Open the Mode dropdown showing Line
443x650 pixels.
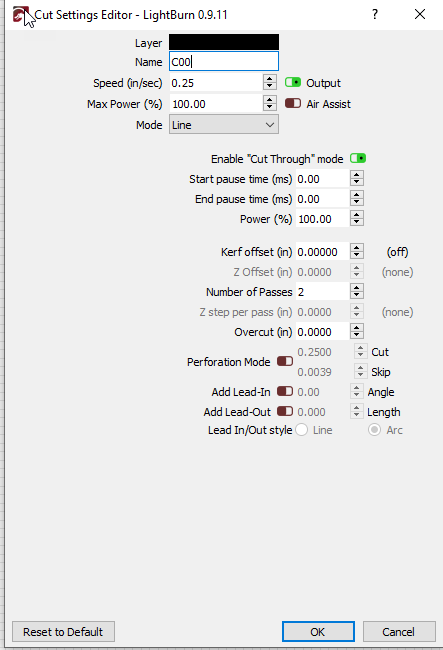(x=224, y=125)
